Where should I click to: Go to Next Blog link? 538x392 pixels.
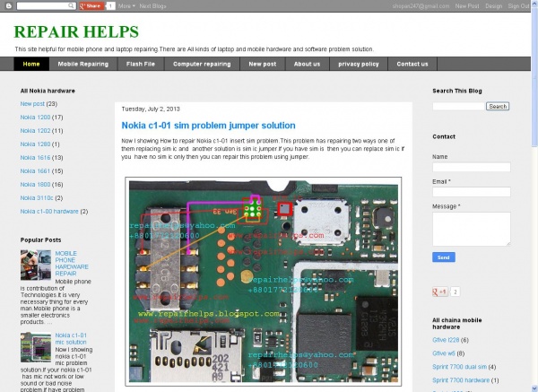coord(152,6)
